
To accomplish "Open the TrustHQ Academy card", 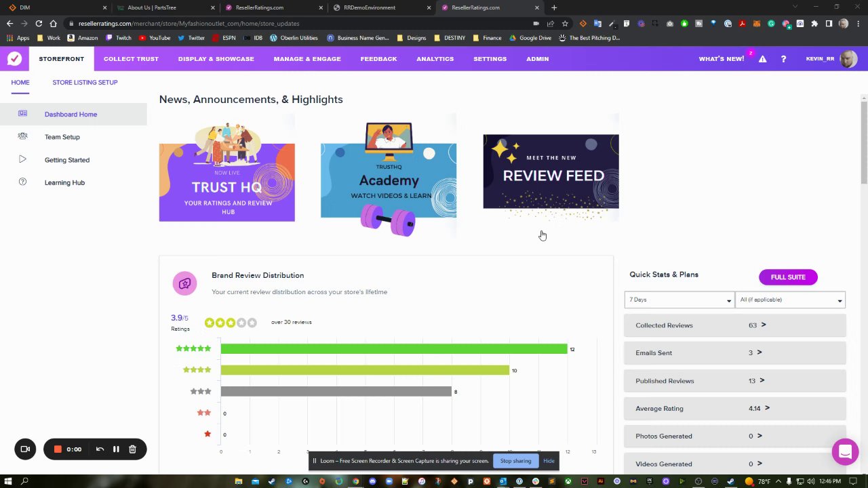I will pos(389,179).
